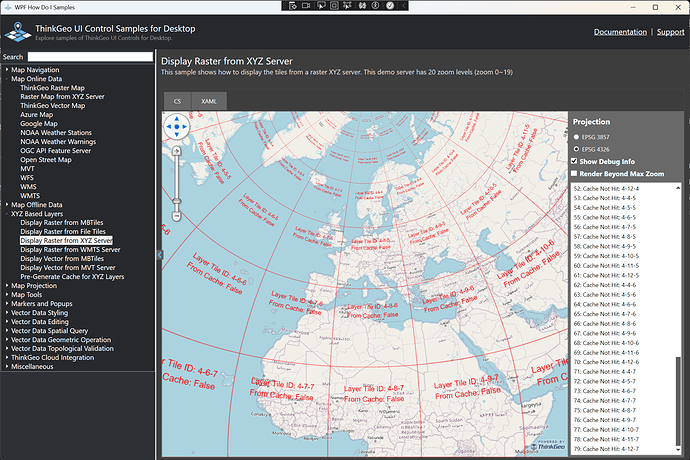Click the Hot Reload checkmark icon

tap(390, 6)
